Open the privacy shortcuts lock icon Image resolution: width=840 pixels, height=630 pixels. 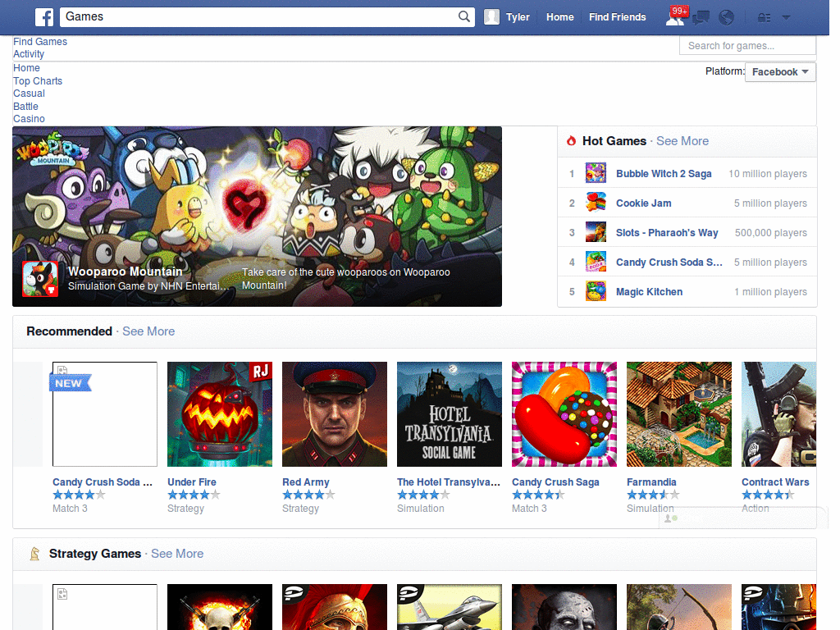pyautogui.click(x=764, y=18)
